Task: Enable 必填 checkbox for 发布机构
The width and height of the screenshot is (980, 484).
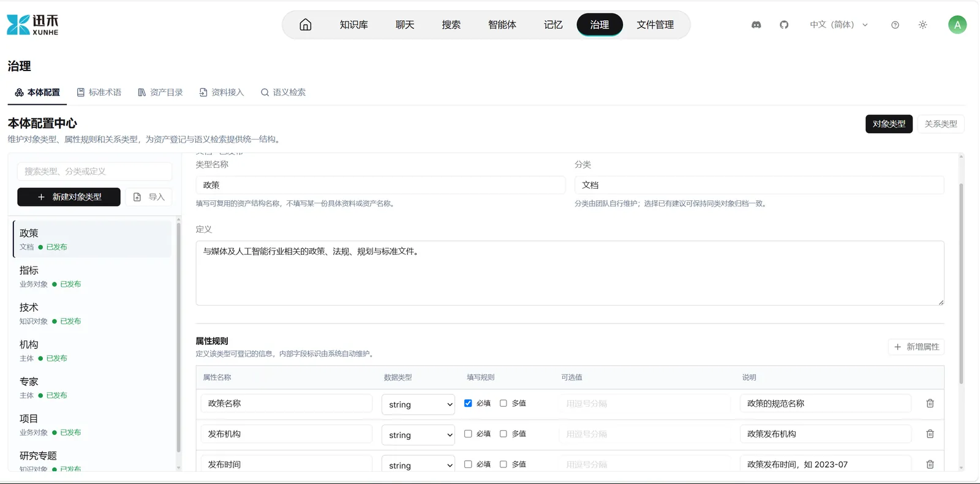Action: pyautogui.click(x=468, y=434)
